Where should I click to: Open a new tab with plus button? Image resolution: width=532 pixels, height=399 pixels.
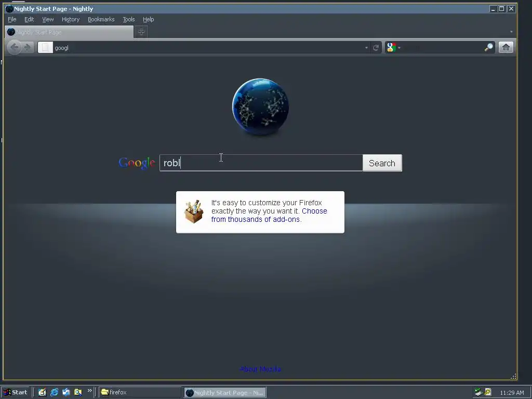tap(141, 32)
